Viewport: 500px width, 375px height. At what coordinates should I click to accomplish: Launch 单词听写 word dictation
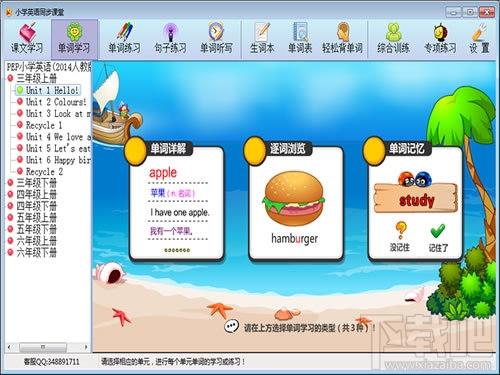[x=216, y=38]
